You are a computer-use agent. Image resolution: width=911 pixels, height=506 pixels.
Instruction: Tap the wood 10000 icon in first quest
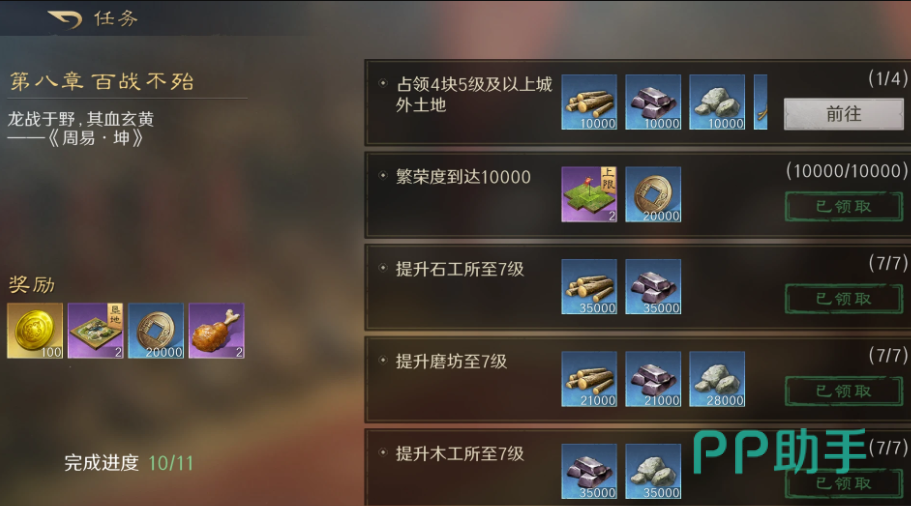click(x=589, y=102)
